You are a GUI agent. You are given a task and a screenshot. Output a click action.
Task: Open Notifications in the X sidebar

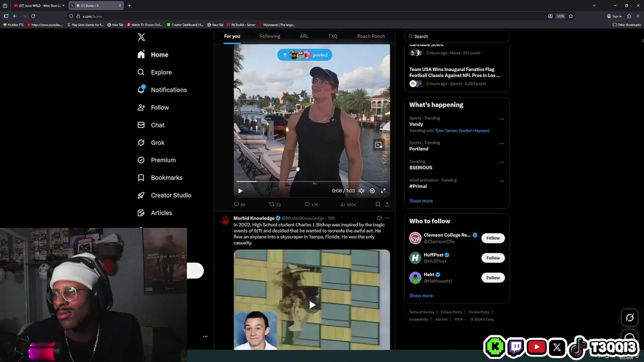[162, 90]
